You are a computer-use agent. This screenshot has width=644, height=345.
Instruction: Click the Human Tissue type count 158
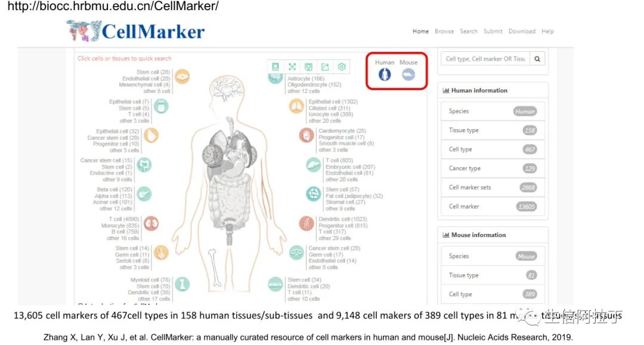[530, 130]
